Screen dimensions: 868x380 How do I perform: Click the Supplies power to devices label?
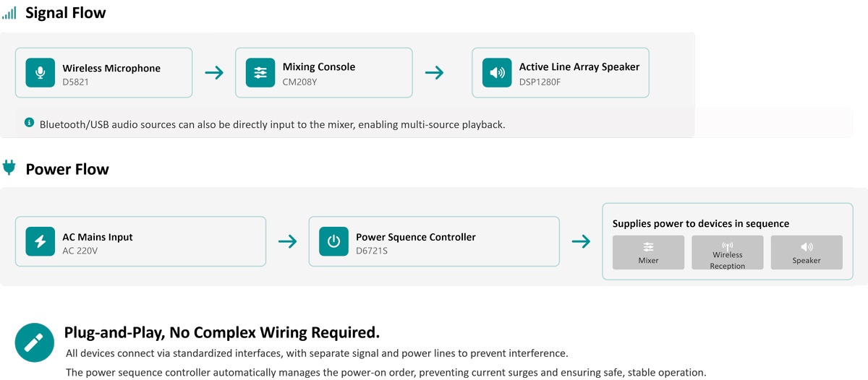pos(701,224)
